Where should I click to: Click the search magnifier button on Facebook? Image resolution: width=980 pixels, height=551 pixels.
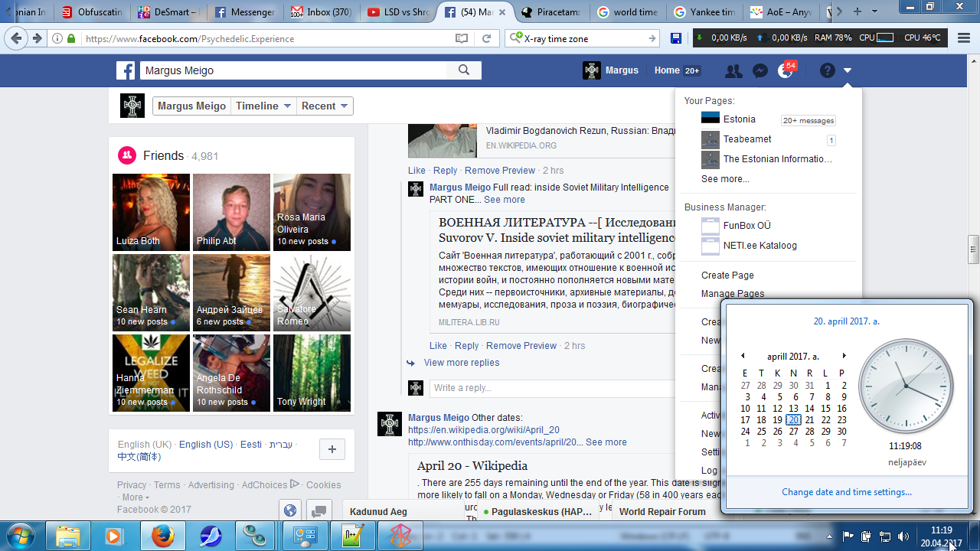point(464,70)
